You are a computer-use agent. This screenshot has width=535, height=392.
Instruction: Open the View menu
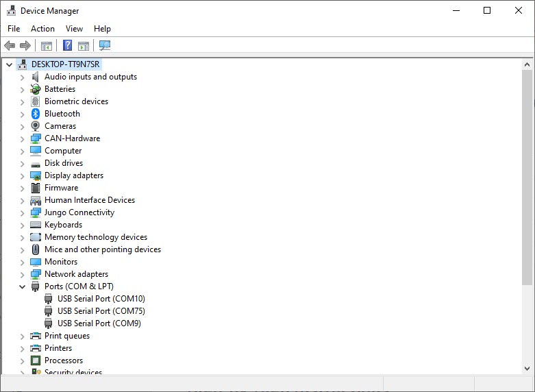click(74, 29)
